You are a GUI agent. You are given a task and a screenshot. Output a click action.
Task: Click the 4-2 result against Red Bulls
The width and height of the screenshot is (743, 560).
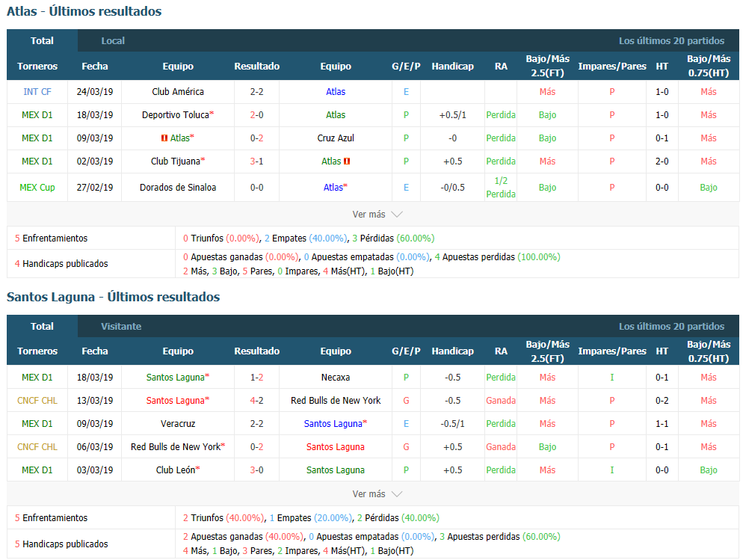point(257,401)
